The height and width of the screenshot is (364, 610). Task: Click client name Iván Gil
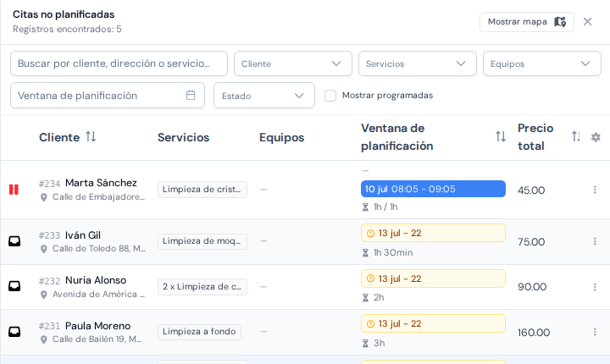[83, 235]
